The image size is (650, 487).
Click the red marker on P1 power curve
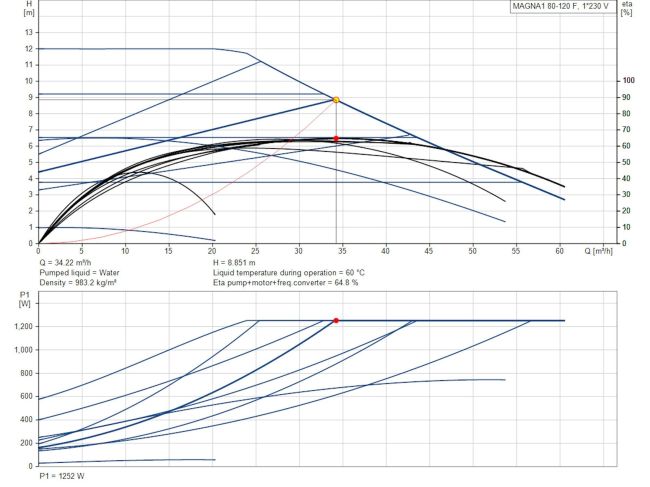click(x=336, y=321)
